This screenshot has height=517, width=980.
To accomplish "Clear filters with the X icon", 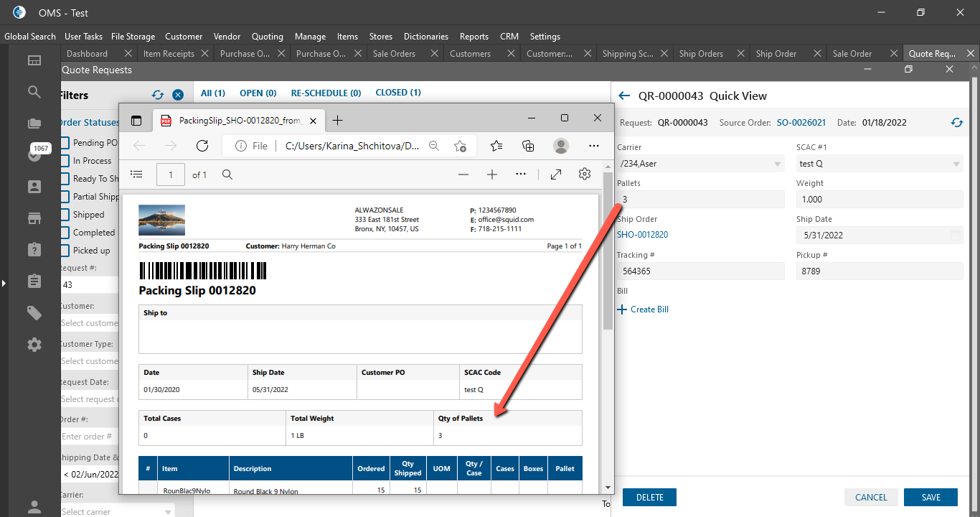I will coord(178,95).
